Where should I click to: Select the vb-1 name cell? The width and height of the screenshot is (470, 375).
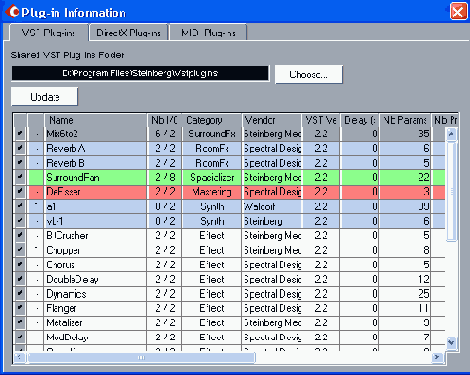pyautogui.click(x=95, y=221)
